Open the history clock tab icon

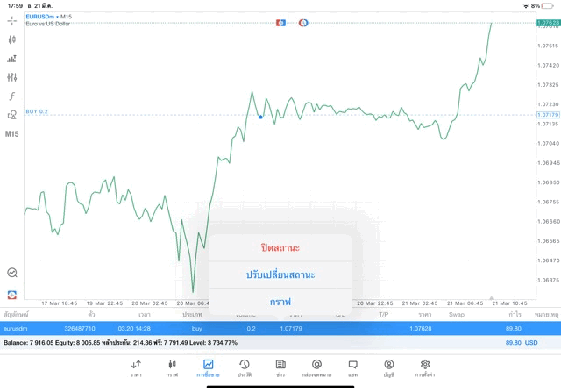coord(245,368)
